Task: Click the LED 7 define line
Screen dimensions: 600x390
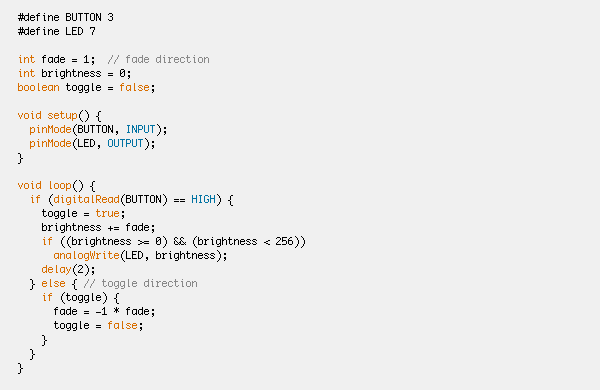Action: pos(57,31)
